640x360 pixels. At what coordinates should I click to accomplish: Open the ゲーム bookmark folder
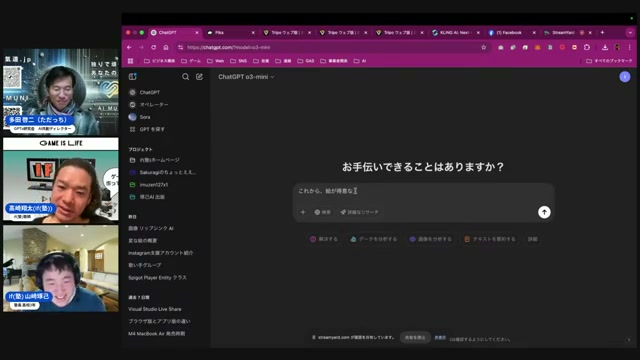pos(191,61)
